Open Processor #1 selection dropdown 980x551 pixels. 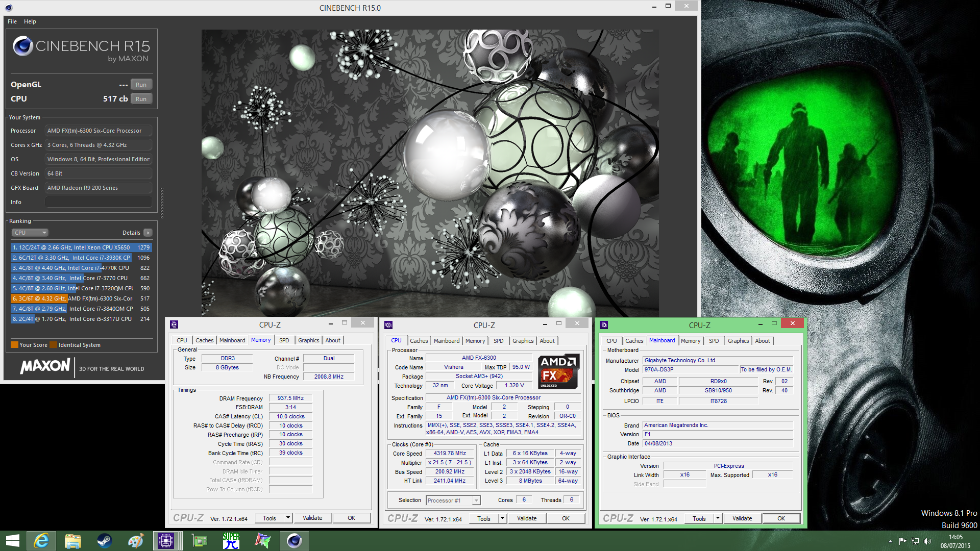coord(453,500)
